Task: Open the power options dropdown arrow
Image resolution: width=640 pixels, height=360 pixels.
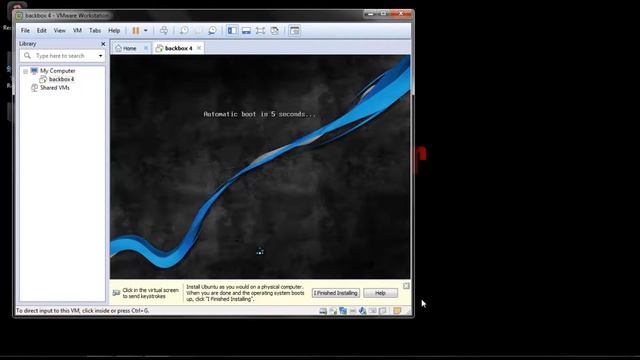Action: pos(146,31)
